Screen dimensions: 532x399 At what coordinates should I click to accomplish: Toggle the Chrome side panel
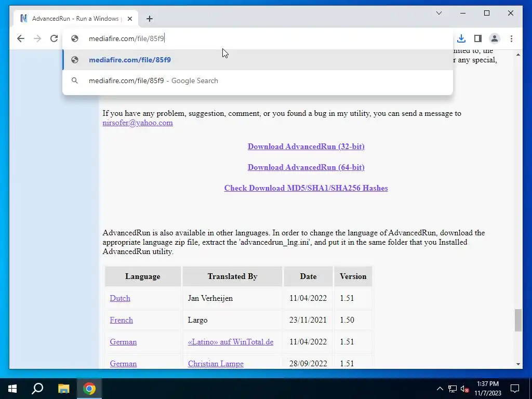pos(478,38)
